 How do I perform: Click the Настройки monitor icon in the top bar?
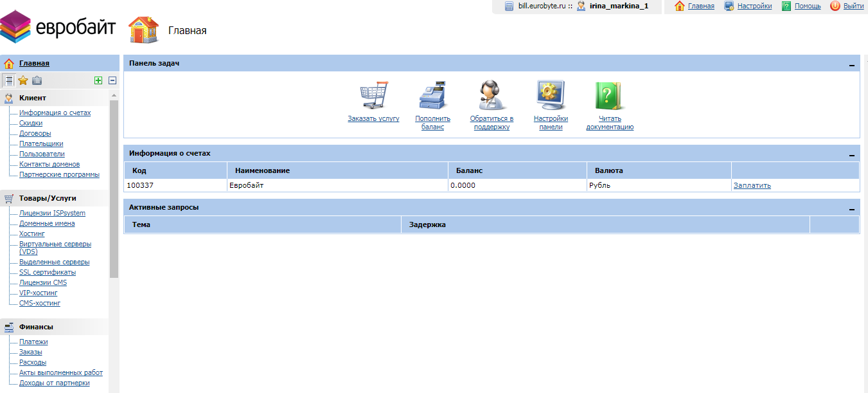coord(729,6)
